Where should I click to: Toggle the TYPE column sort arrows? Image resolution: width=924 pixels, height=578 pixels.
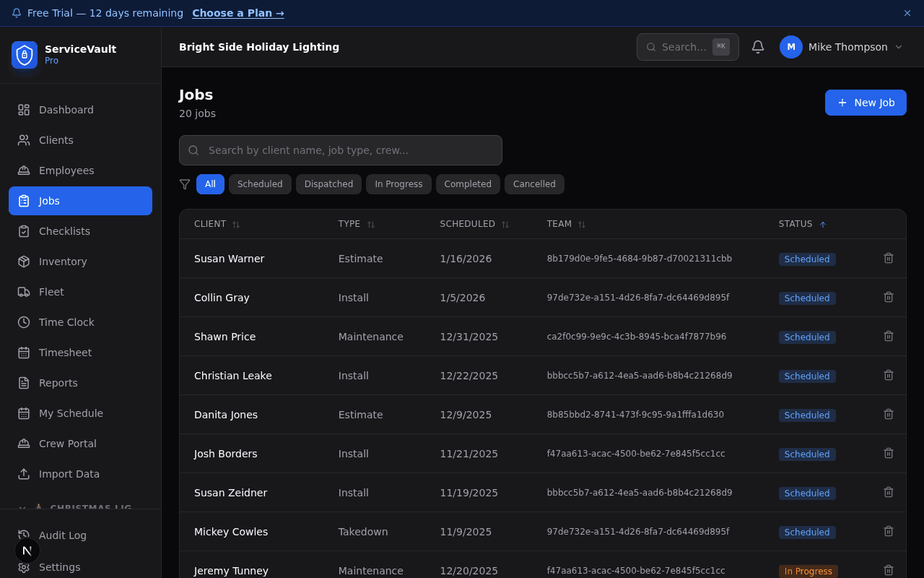pos(371,224)
